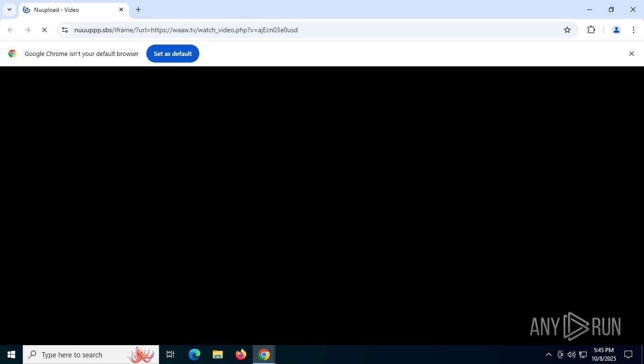The width and height of the screenshot is (644, 364).
Task: Open the Meet Now tray icon
Action: pos(560,355)
